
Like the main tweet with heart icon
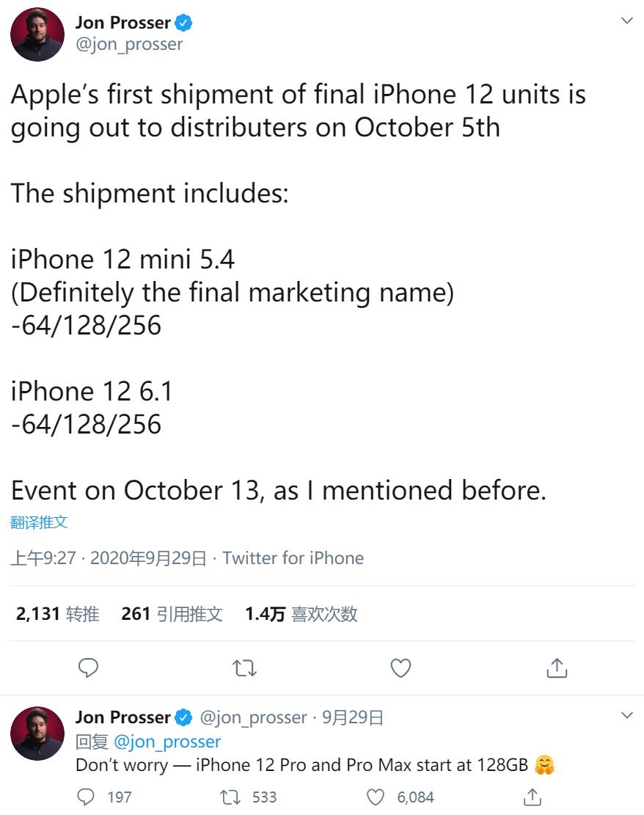point(400,668)
